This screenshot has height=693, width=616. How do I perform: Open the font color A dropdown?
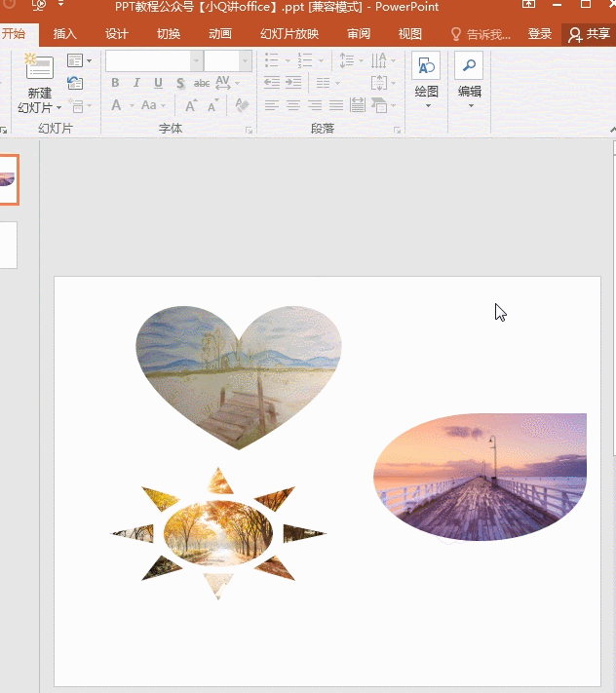click(132, 106)
